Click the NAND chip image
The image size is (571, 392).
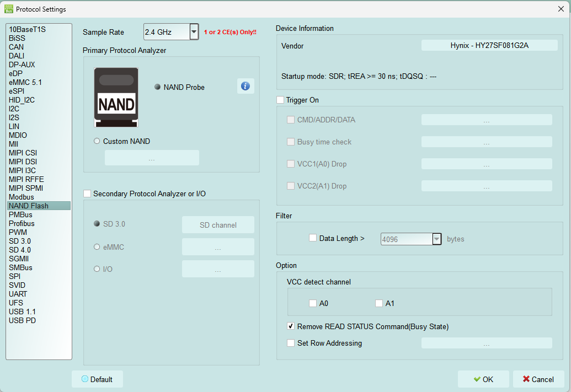tap(116, 97)
